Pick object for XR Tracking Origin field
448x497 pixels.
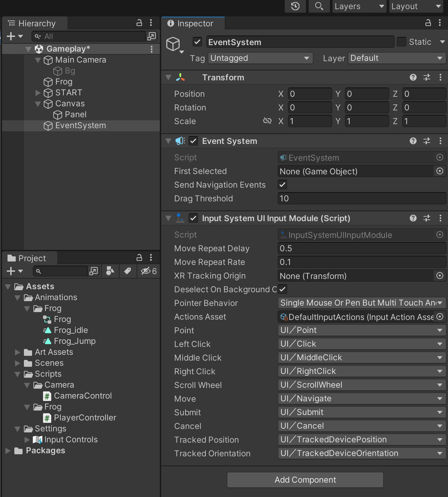[440, 276]
